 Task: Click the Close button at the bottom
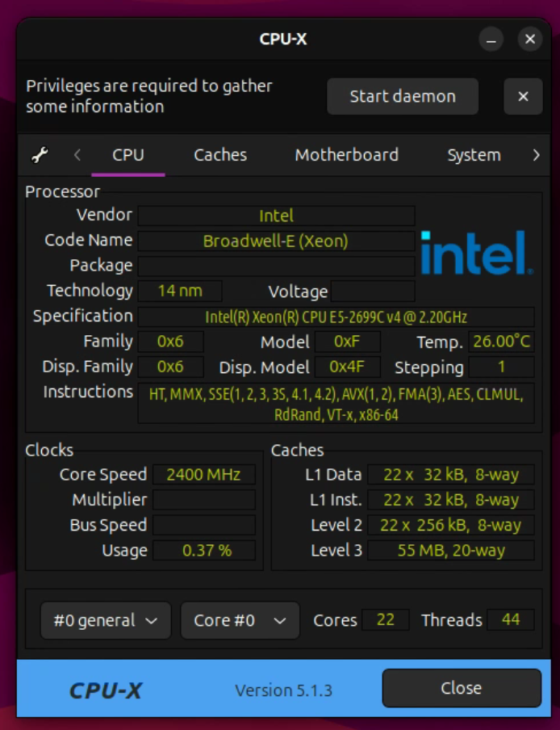coord(461,688)
